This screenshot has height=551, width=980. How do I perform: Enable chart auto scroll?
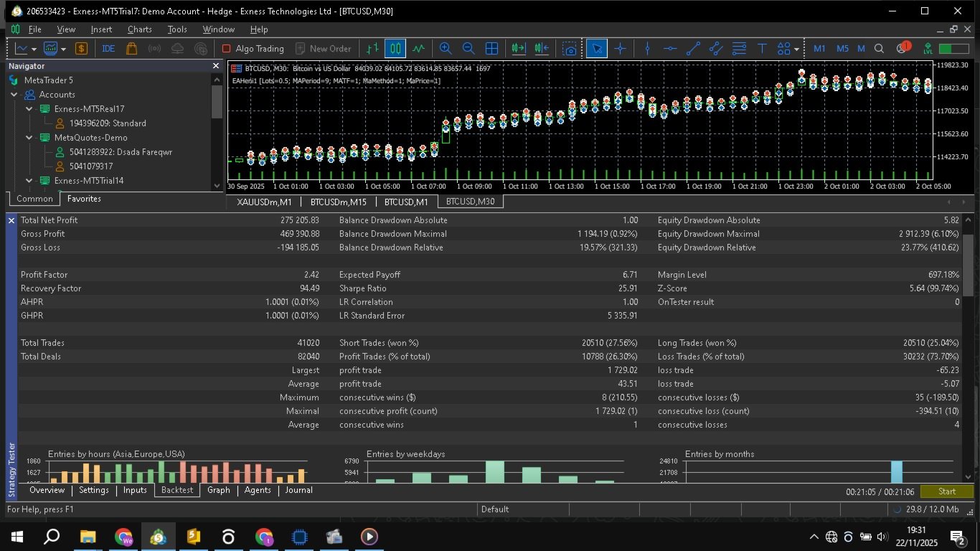(x=519, y=49)
